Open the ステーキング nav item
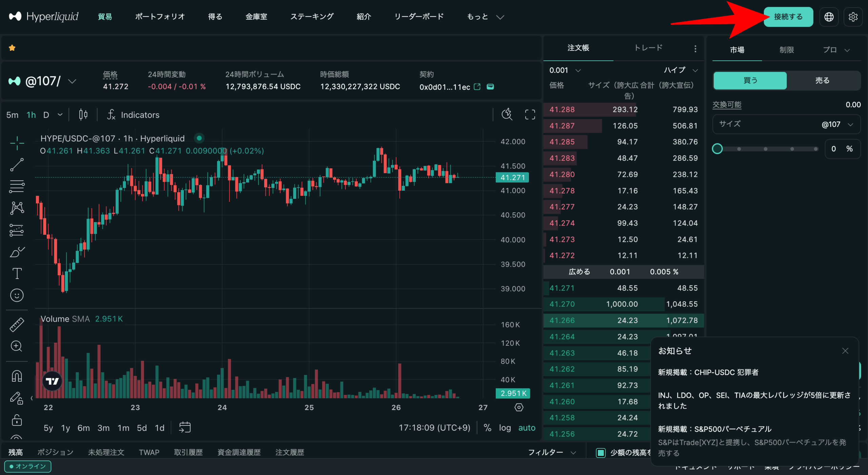The image size is (868, 475). (312, 17)
